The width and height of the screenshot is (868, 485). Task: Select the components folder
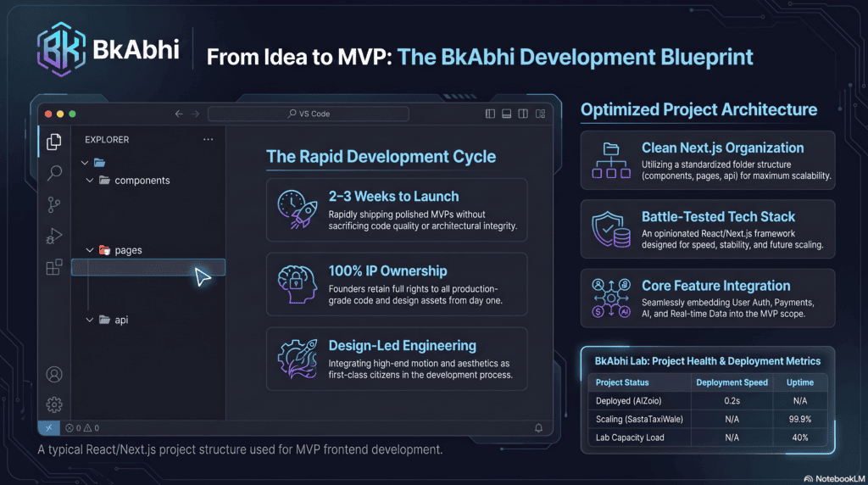(142, 181)
